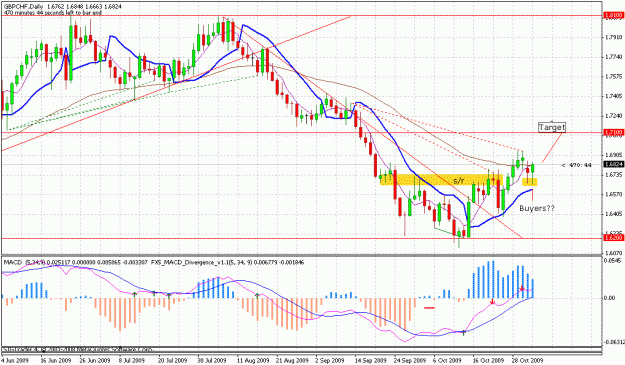Click the 1.6570 price axis label

click(x=614, y=194)
